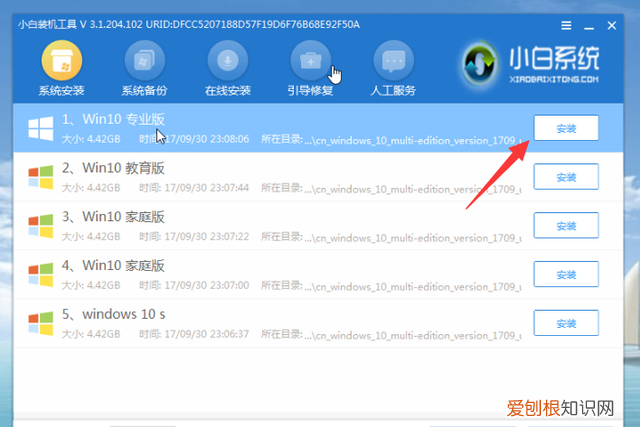Click directory path in Win10 专业版 row
This screenshot has width=640, height=427.
click(x=413, y=140)
